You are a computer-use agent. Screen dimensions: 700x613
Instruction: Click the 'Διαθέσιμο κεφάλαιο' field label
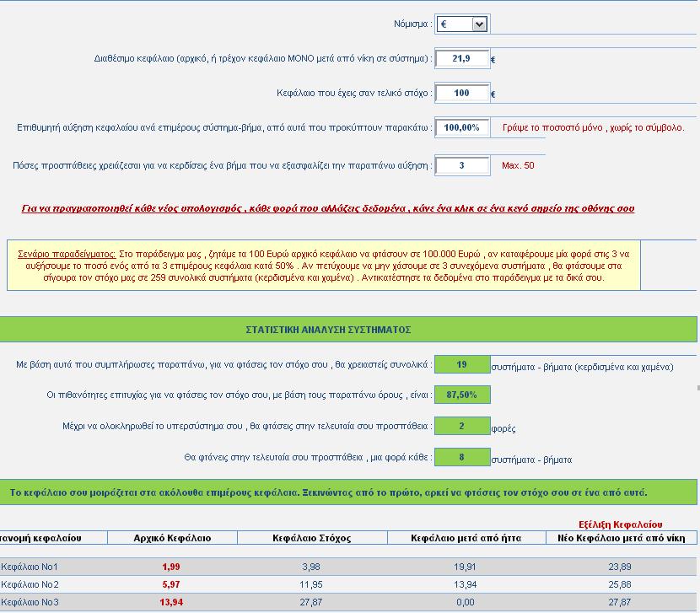[x=263, y=58]
